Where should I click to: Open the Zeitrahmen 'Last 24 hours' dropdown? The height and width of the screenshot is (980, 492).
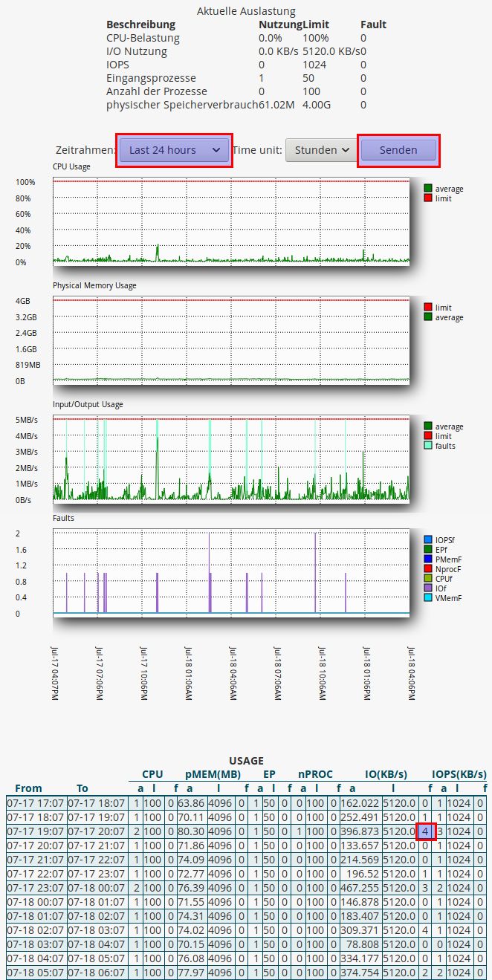click(x=175, y=150)
